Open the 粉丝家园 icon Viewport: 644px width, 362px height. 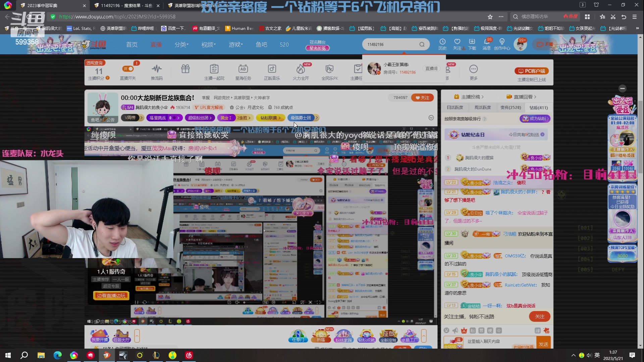click(343, 335)
